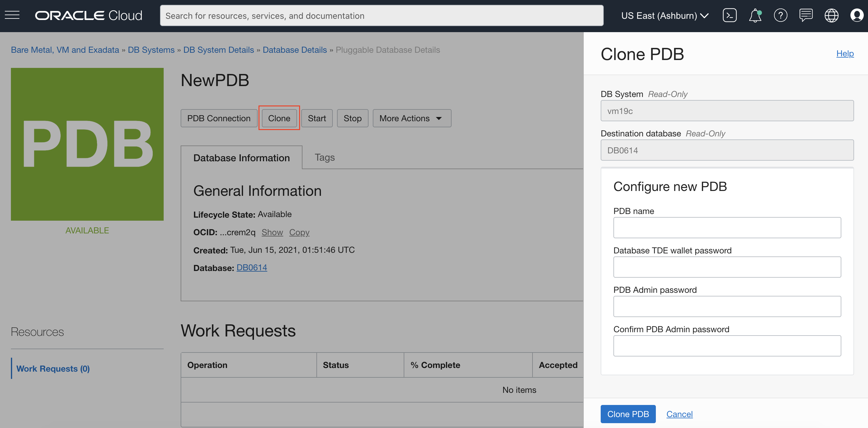Open the user profile avatar

tap(856, 15)
